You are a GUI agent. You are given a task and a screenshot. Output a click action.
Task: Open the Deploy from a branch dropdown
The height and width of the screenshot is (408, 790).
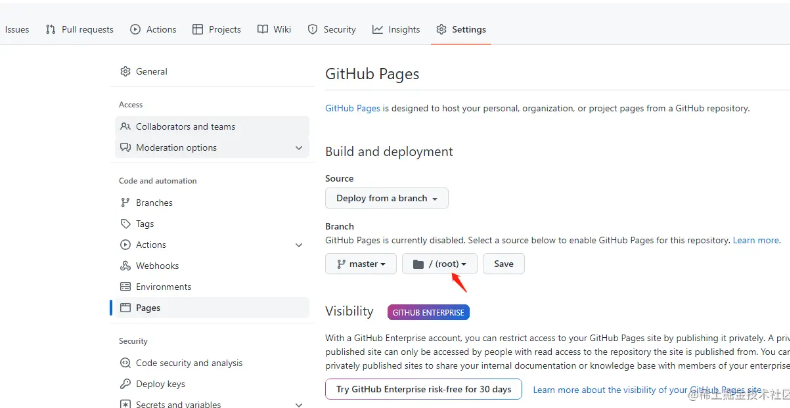tap(387, 198)
